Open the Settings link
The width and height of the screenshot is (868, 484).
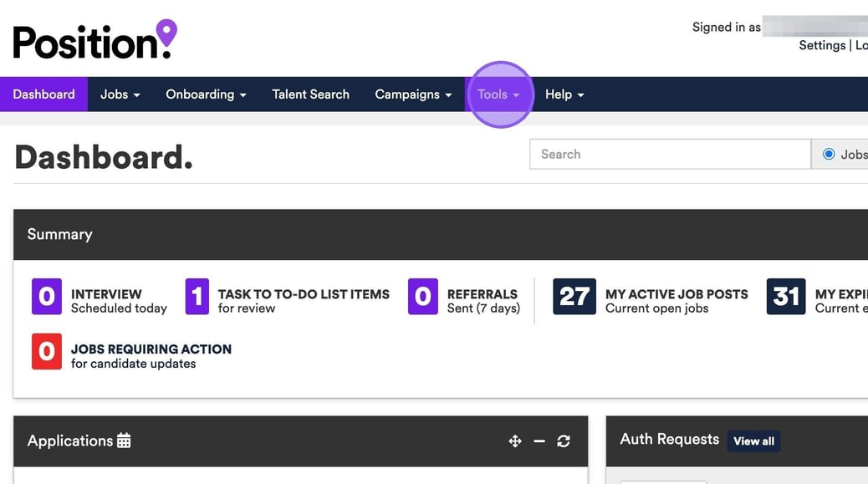822,45
